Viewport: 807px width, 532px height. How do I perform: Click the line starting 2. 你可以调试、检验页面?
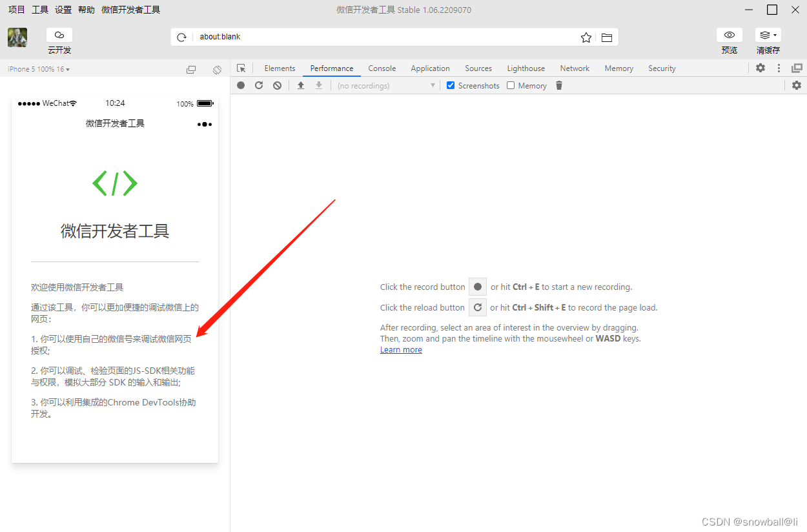point(113,376)
